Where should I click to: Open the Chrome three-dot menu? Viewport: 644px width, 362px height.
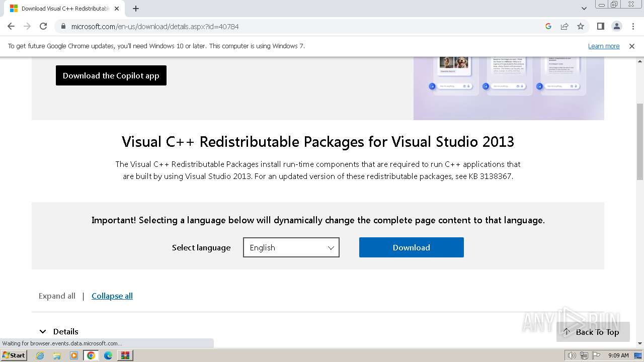click(633, 26)
